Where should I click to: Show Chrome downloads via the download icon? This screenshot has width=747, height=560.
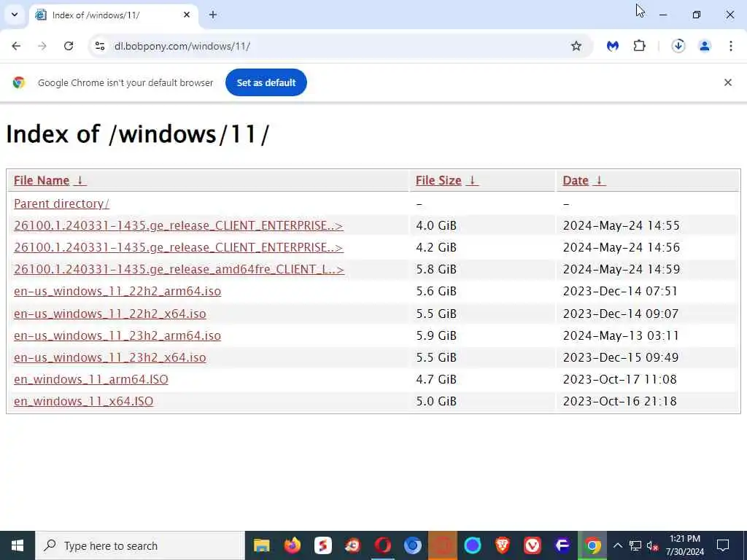[x=678, y=46]
